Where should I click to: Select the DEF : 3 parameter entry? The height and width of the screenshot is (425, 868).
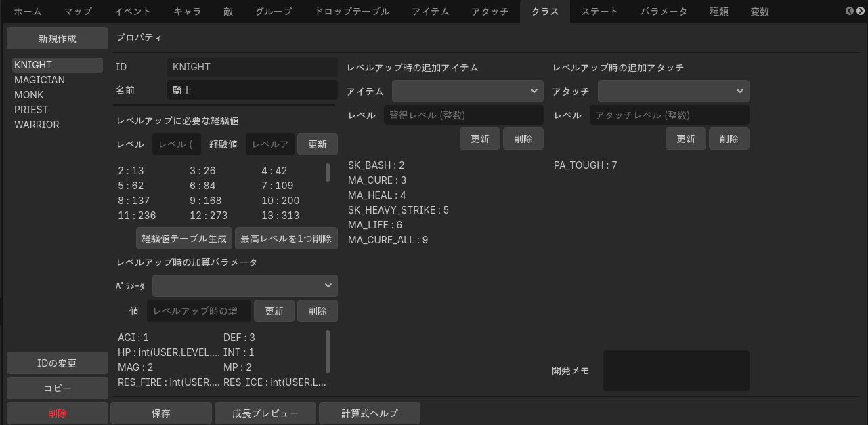239,338
